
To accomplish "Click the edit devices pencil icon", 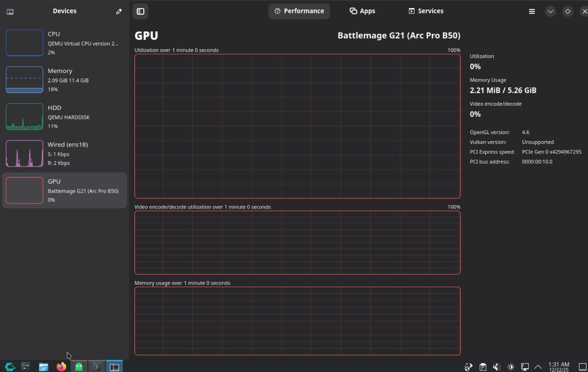I will [x=119, y=12].
